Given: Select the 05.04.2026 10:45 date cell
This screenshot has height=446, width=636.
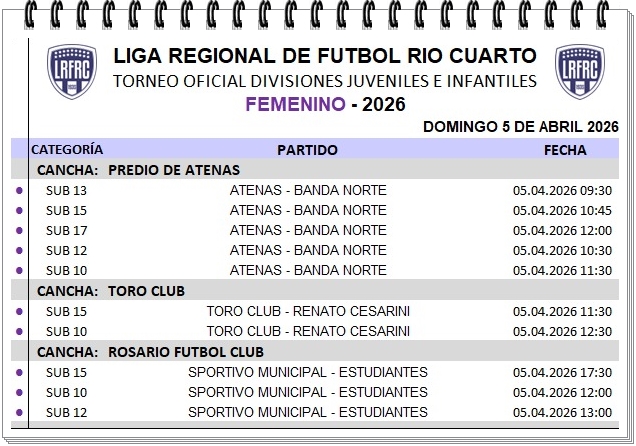Looking at the screenshot, I should tap(562, 210).
